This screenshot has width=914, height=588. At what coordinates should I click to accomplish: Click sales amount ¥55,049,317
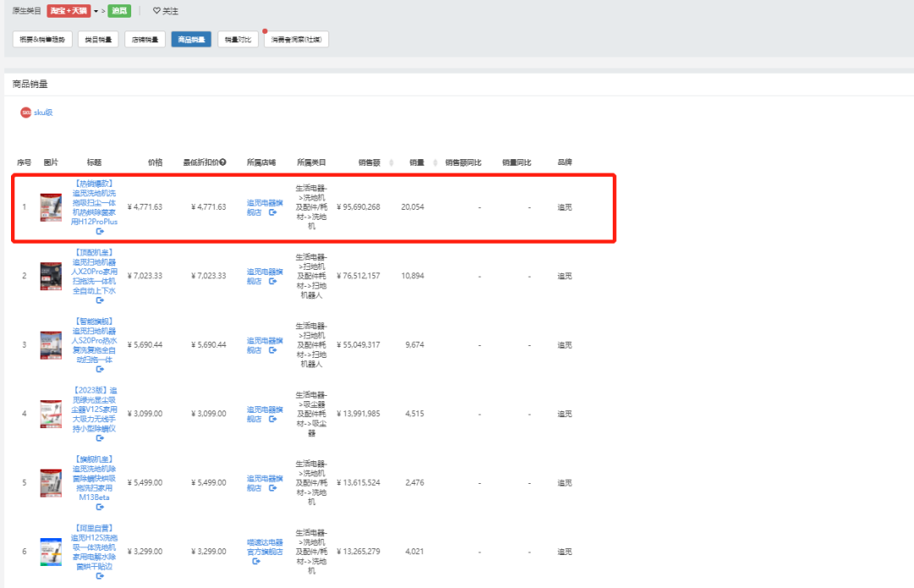(x=358, y=345)
